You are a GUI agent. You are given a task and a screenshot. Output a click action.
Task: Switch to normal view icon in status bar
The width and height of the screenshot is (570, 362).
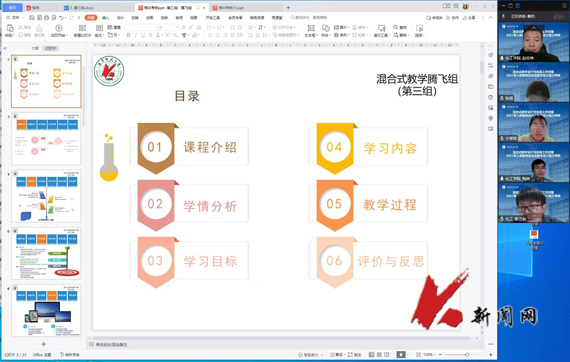pos(371,354)
